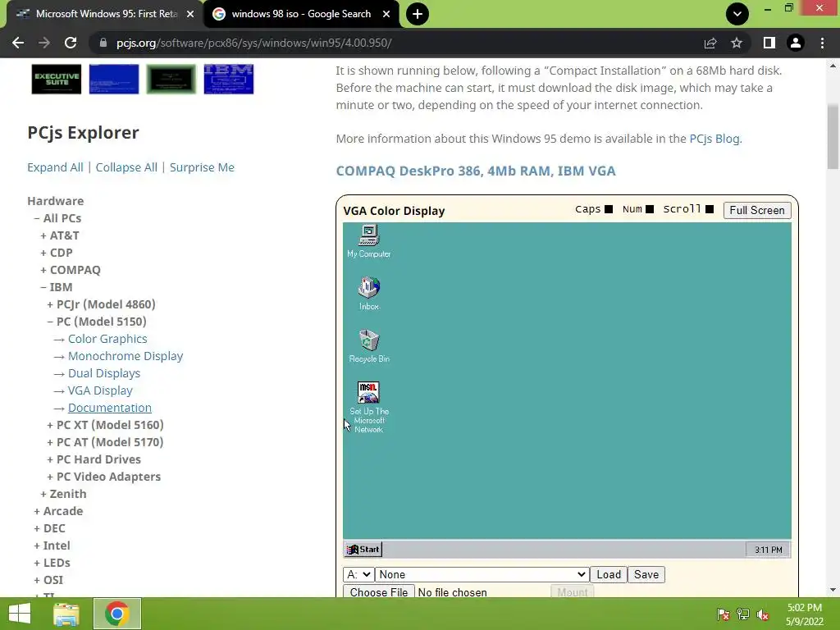
Task: Expand PC Hard Drives
Action: pyautogui.click(x=94, y=459)
